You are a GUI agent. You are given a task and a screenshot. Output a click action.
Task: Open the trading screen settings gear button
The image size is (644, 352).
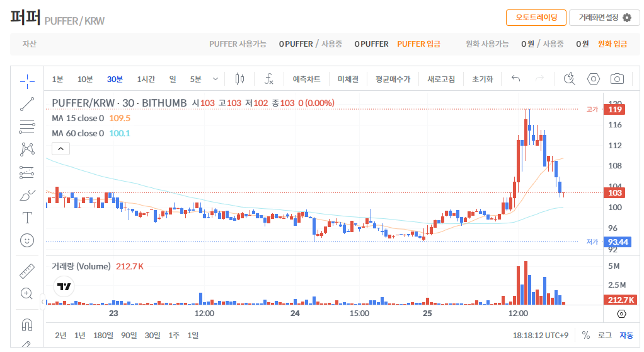[604, 18]
